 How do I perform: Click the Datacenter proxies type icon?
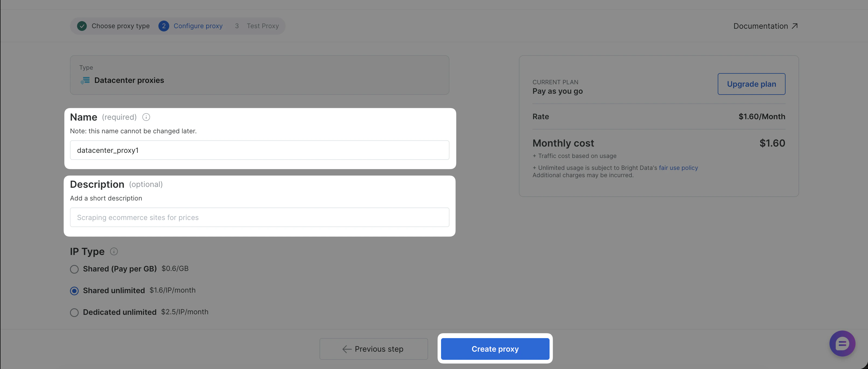pyautogui.click(x=85, y=80)
